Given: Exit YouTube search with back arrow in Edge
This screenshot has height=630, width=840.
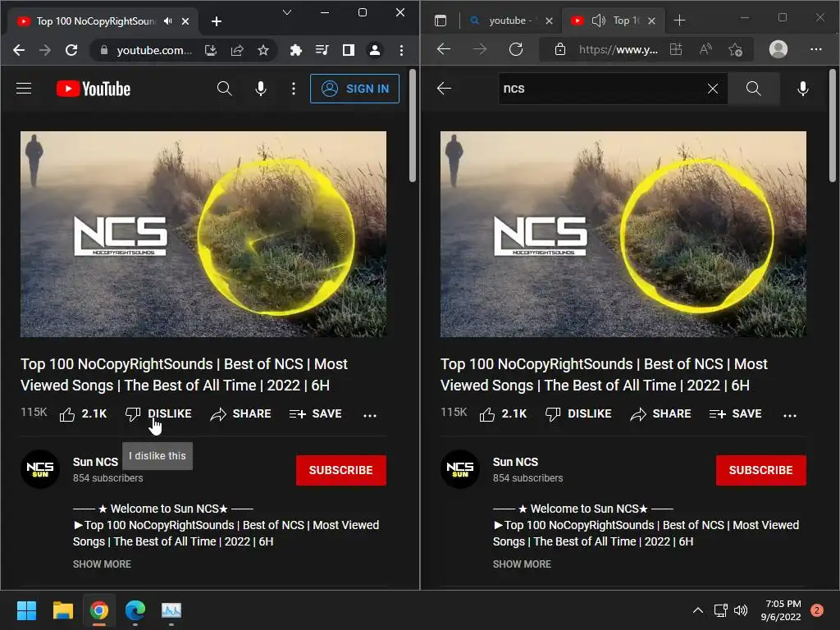Looking at the screenshot, I should (444, 89).
